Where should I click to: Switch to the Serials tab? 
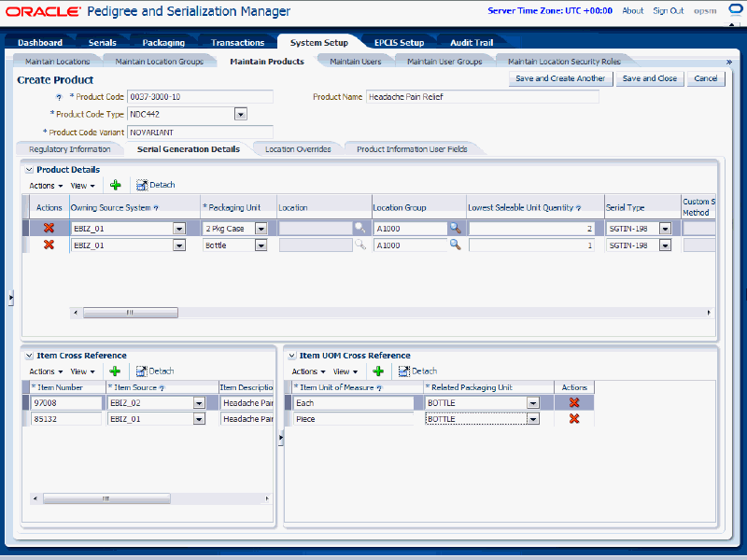103,42
